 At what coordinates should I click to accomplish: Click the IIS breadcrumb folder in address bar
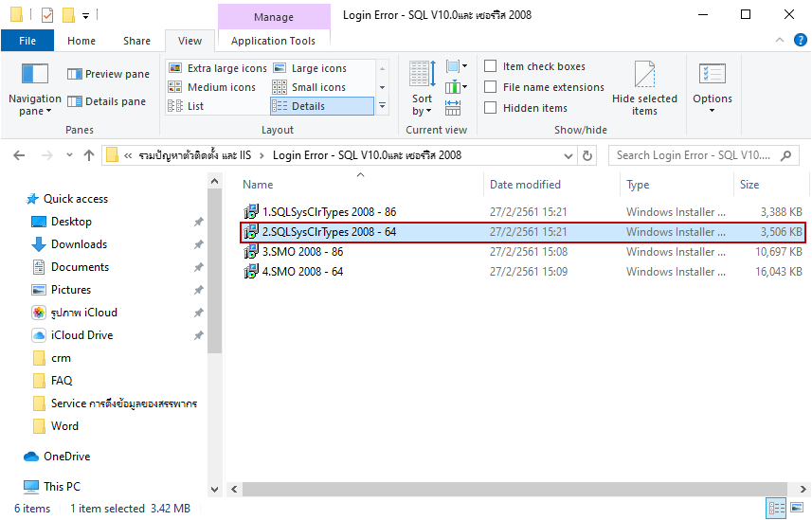click(195, 155)
